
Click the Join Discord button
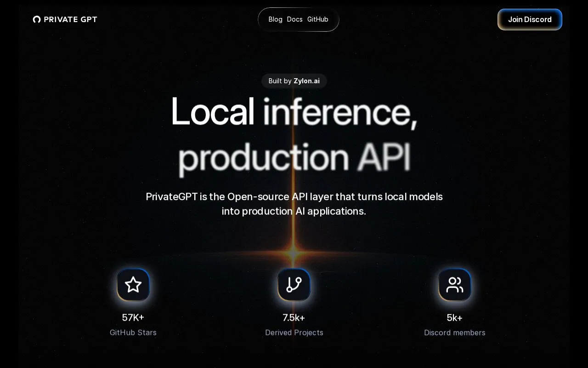click(x=530, y=19)
